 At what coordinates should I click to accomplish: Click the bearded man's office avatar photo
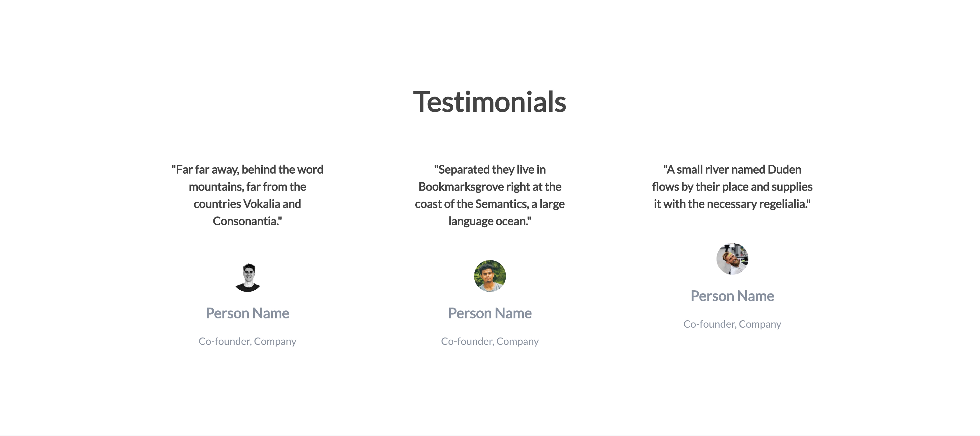[x=732, y=258]
